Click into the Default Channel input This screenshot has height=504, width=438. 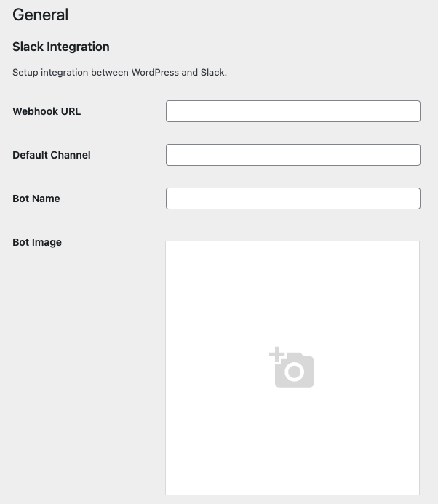[292, 155]
